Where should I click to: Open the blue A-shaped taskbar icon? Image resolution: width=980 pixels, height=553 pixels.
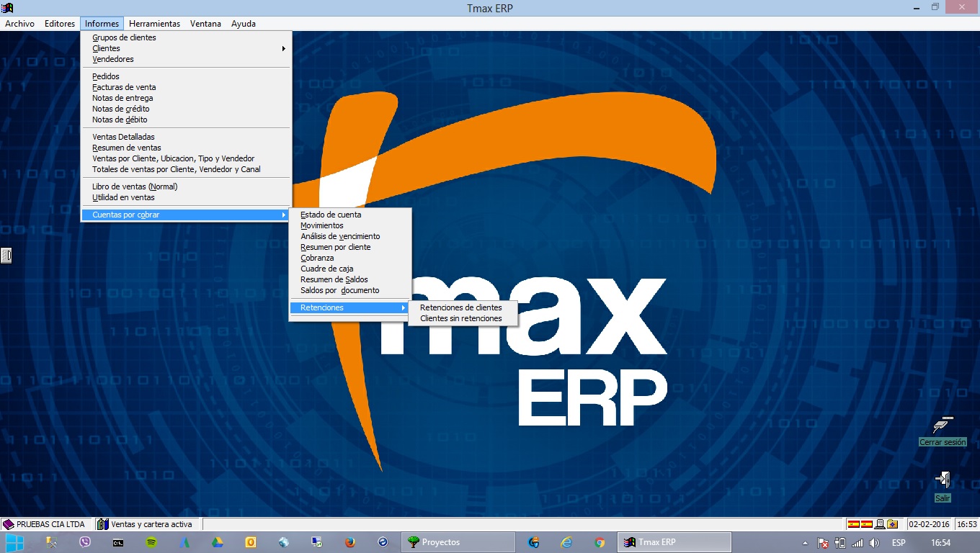point(184,542)
